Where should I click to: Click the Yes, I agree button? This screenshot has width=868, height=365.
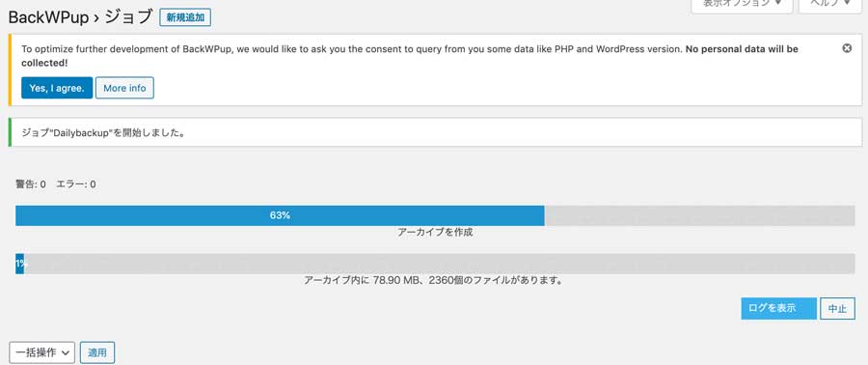coord(57,88)
